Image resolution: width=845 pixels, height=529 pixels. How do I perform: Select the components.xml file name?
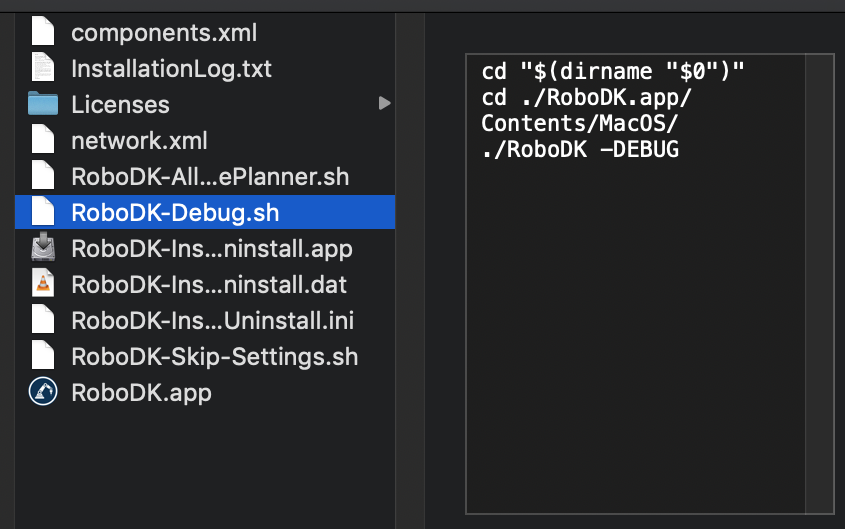pyautogui.click(x=164, y=33)
